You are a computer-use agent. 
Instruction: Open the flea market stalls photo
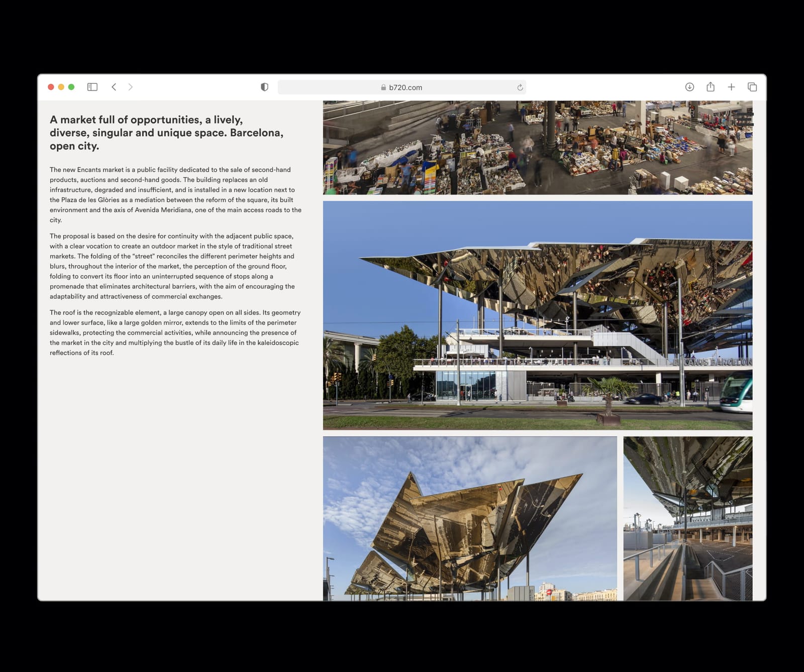click(x=538, y=148)
